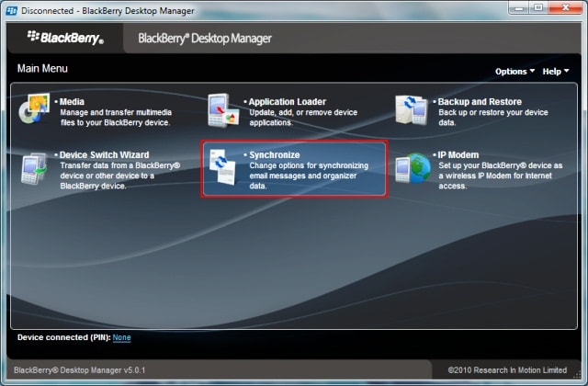Viewport: 588px width, 386px height.
Task: Select the Media heading
Action: tap(72, 102)
